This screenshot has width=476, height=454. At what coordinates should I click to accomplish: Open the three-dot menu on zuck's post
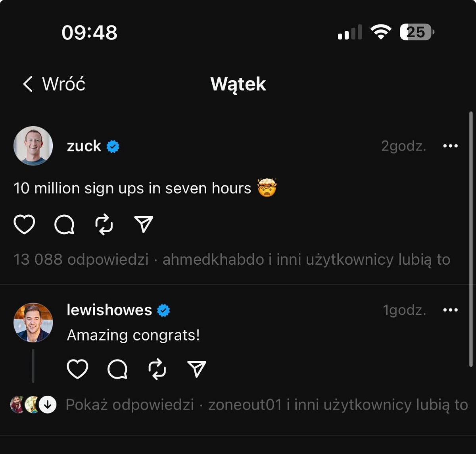450,146
